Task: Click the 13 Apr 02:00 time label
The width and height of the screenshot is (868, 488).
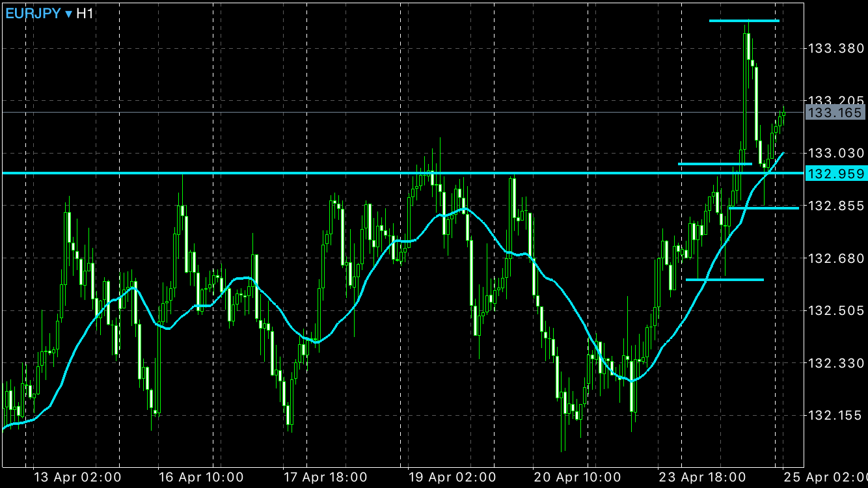Action: [77, 478]
